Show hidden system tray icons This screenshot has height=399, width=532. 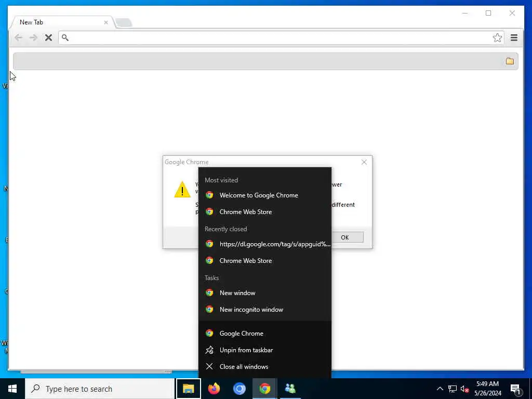[440, 389]
